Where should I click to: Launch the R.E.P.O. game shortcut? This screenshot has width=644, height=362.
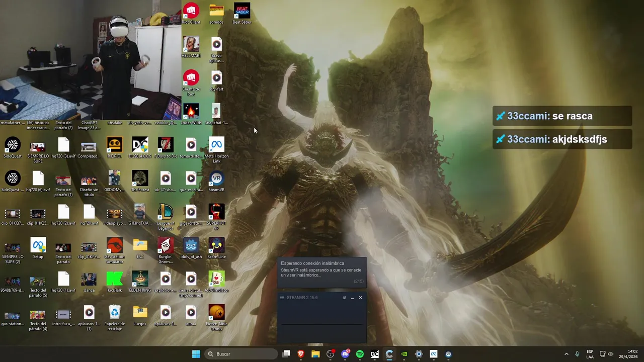pyautogui.click(x=114, y=147)
